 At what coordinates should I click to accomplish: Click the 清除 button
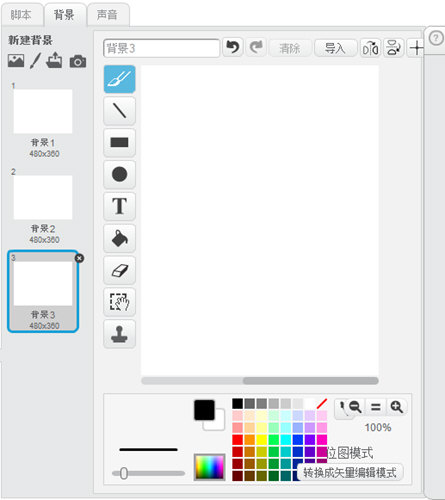click(290, 49)
